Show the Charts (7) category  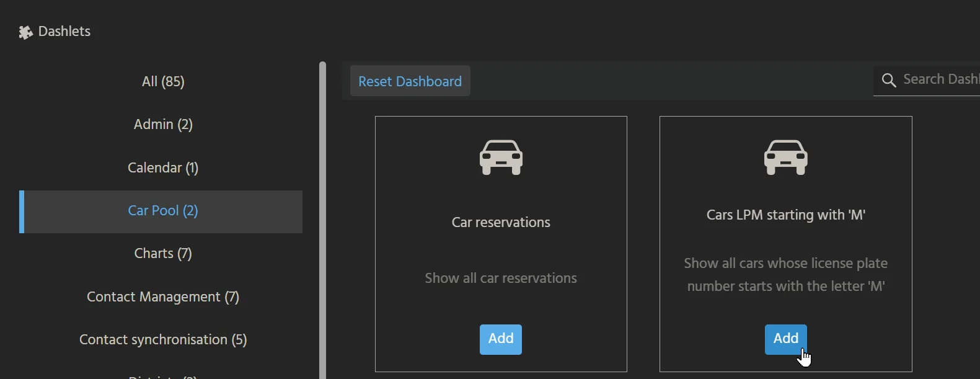point(163,254)
